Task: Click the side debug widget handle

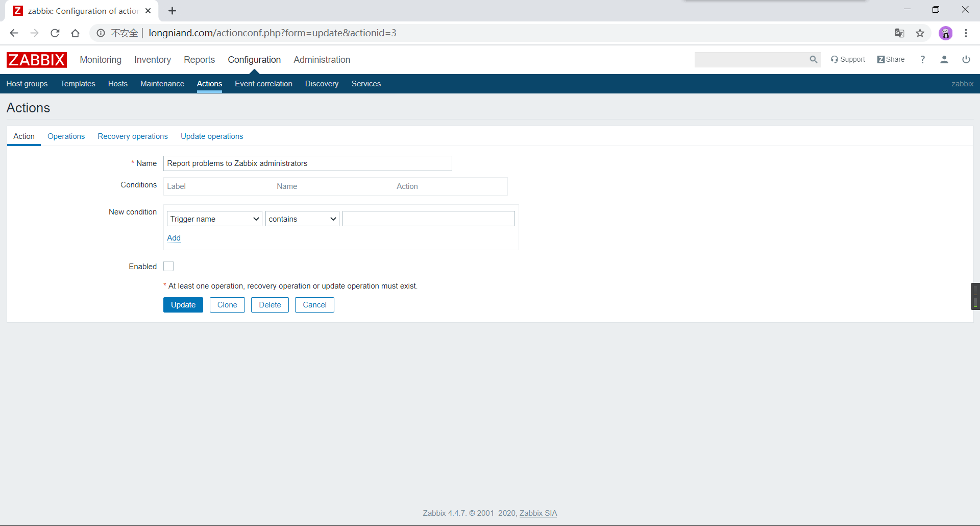Action: tap(975, 296)
